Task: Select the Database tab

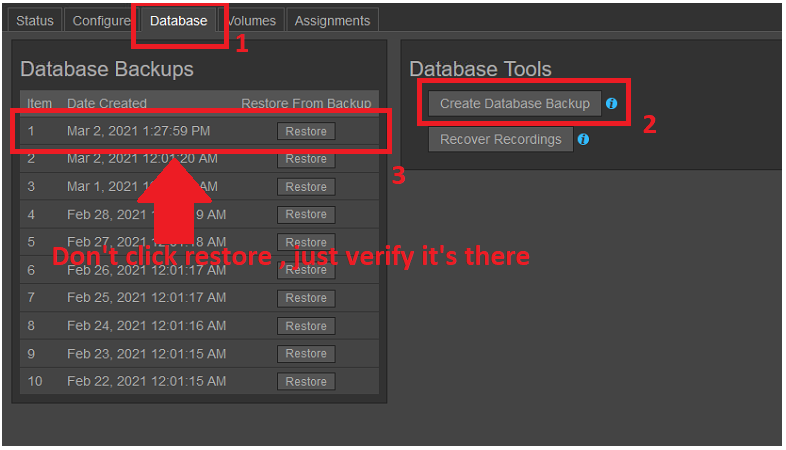Action: 179,20
